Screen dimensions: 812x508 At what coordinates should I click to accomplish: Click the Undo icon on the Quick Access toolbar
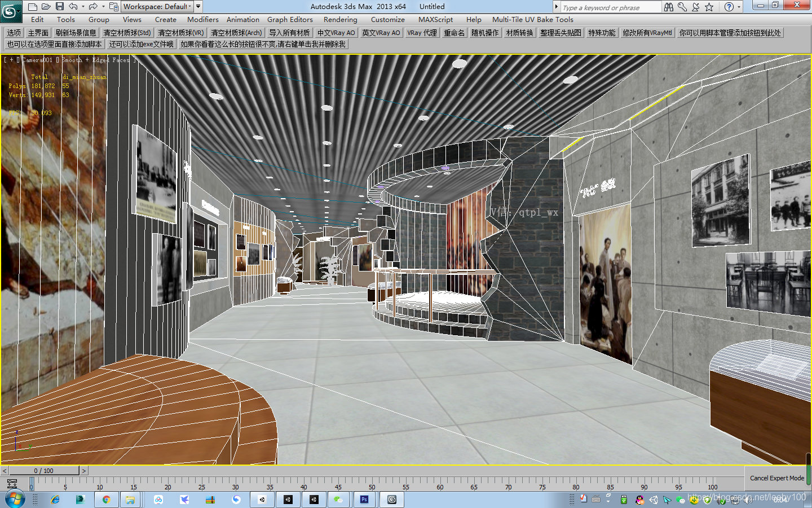(x=74, y=6)
